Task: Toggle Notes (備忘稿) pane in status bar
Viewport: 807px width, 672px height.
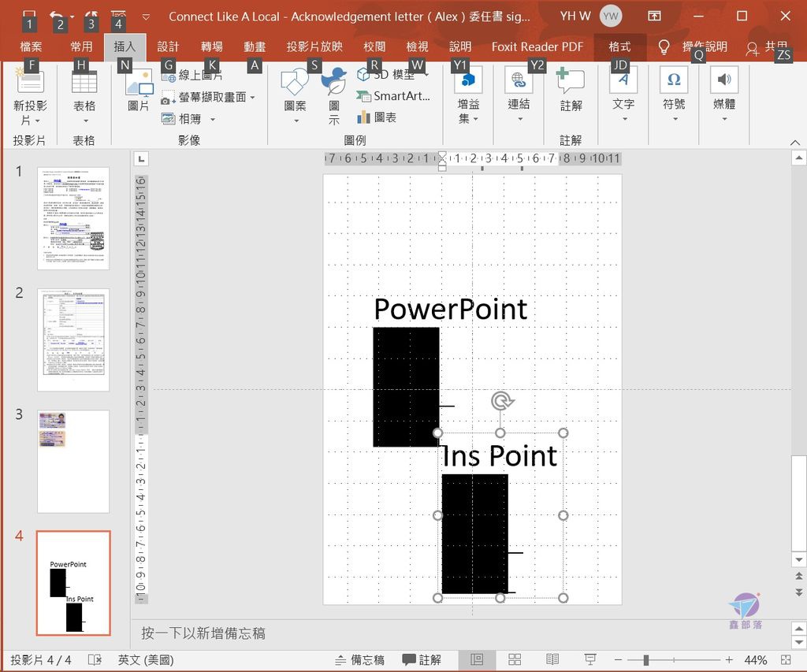Action: click(359, 659)
